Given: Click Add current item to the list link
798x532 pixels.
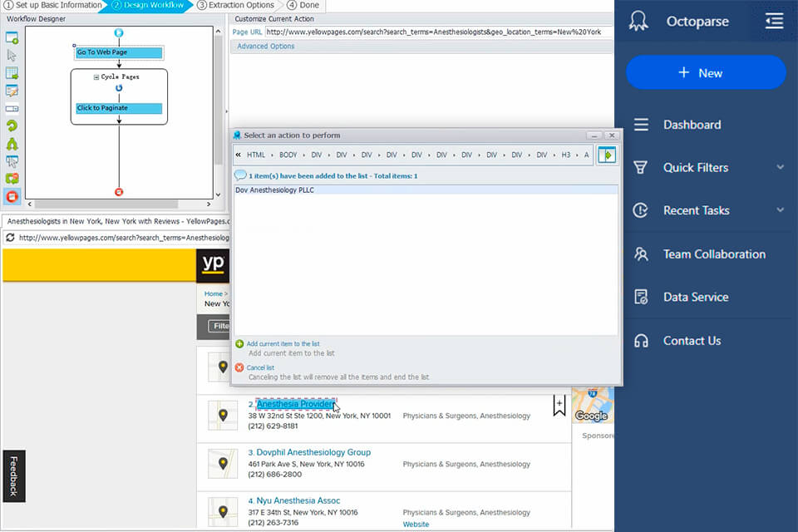Looking at the screenshot, I should [x=283, y=343].
